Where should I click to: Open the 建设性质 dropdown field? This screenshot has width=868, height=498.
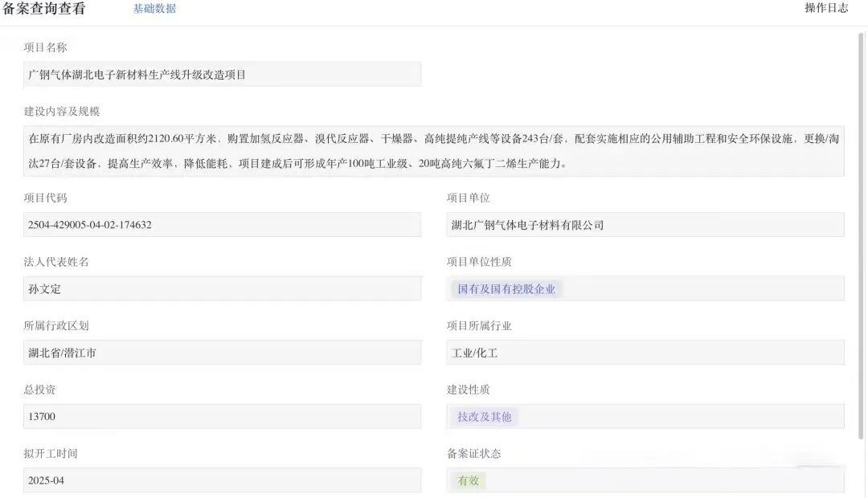645,416
